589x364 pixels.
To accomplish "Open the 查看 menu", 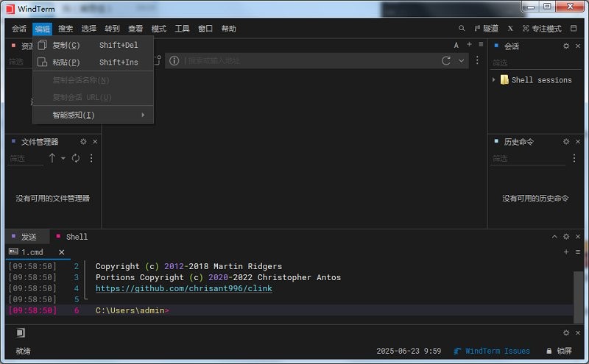I will [135, 29].
